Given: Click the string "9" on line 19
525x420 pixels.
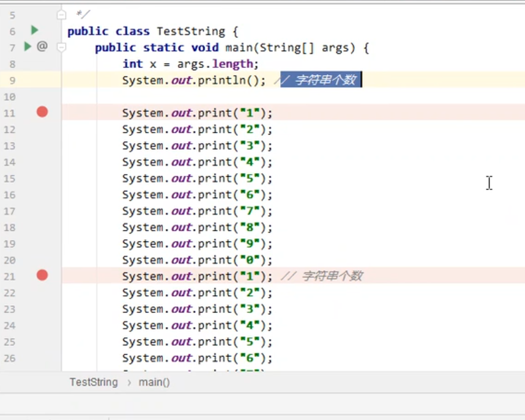Looking at the screenshot, I should [x=250, y=244].
